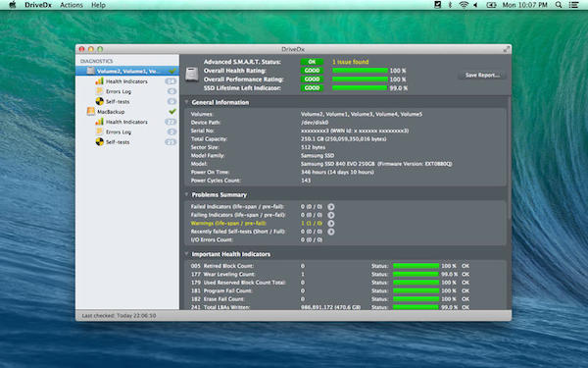The width and height of the screenshot is (588, 368).
Task: Select the Volume2, Volume1 drive icon in sidebar
Action: (x=91, y=71)
